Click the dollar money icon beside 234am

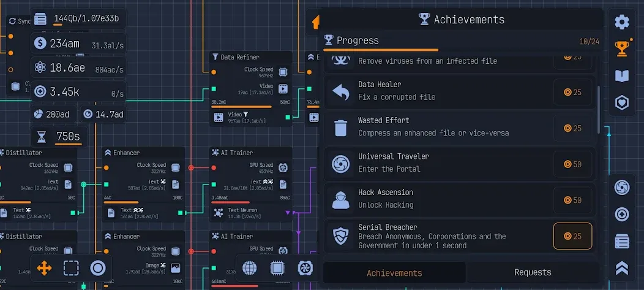(40, 43)
